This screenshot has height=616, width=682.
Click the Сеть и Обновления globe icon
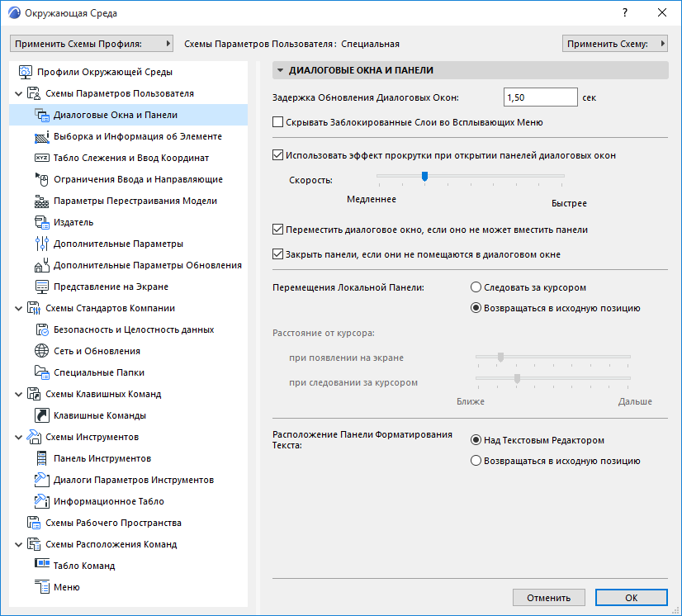pyautogui.click(x=42, y=351)
